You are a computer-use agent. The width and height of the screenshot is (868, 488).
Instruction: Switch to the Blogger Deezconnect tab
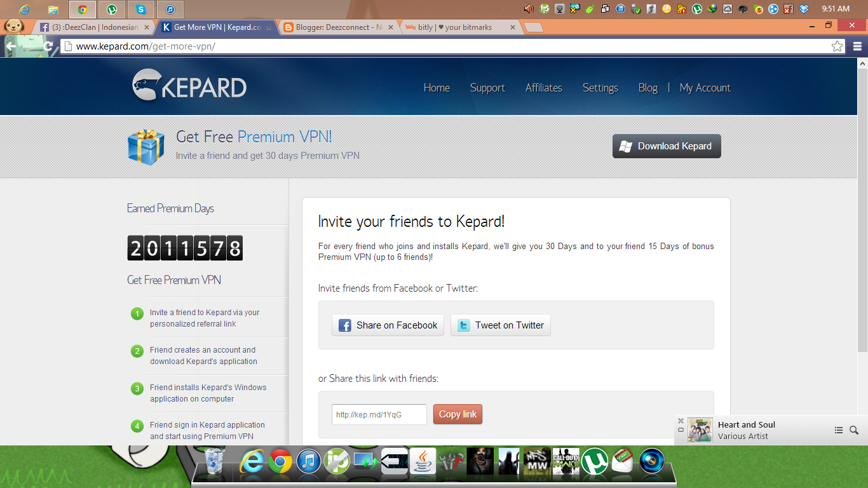coord(340,27)
